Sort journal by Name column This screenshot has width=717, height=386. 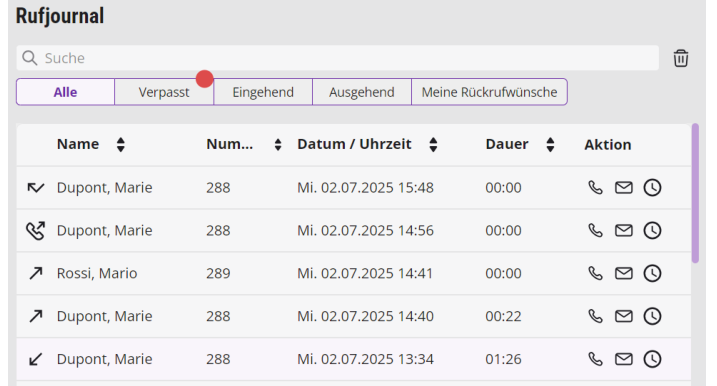point(121,145)
